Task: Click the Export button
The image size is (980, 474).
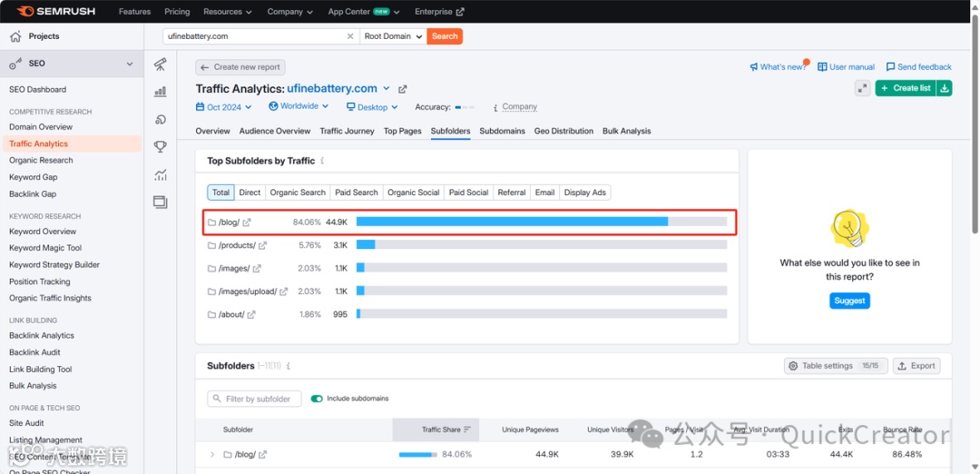Action: point(916,366)
